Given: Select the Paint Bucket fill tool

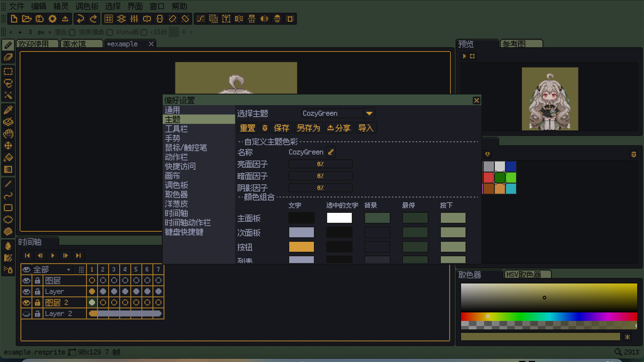Looking at the screenshot, I should (8, 157).
